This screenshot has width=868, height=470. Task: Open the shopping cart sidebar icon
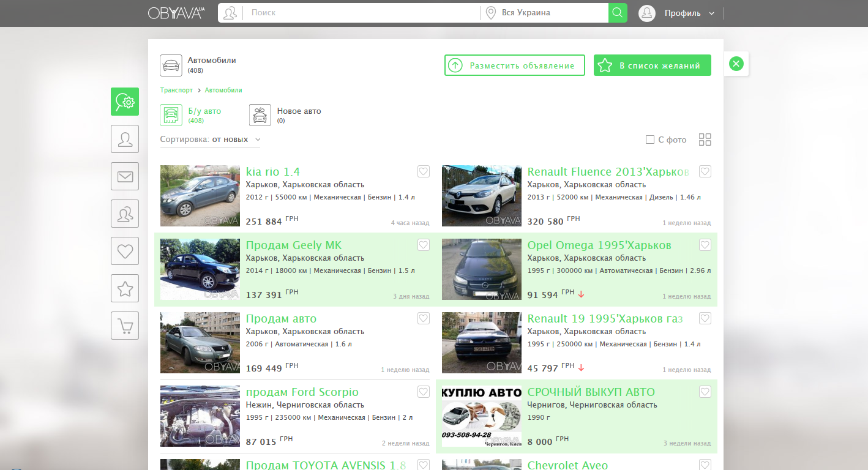click(125, 326)
